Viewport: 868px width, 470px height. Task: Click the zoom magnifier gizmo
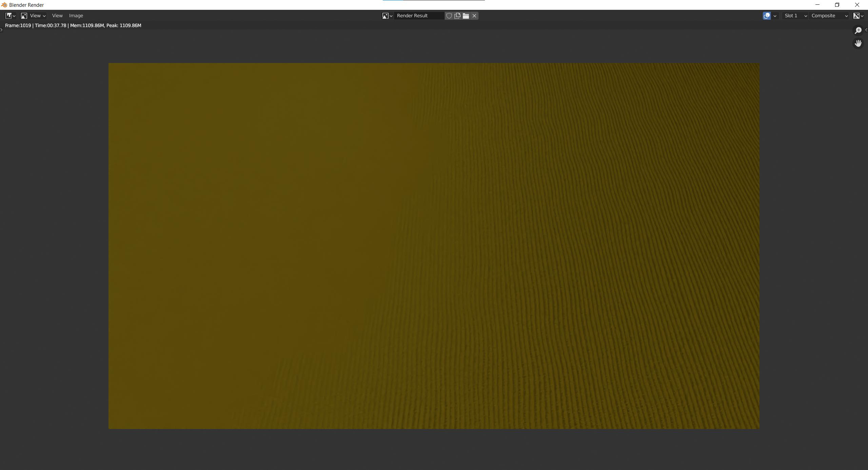[858, 30]
